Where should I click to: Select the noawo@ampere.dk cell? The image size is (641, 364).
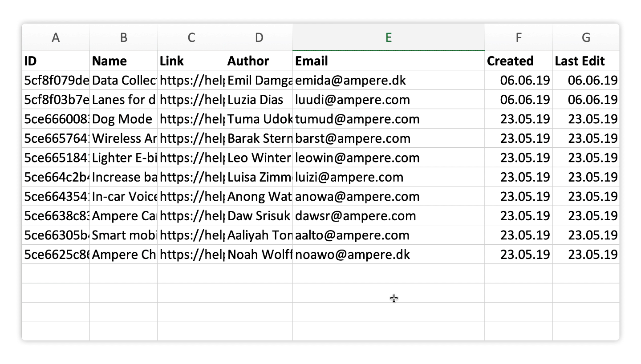point(389,255)
